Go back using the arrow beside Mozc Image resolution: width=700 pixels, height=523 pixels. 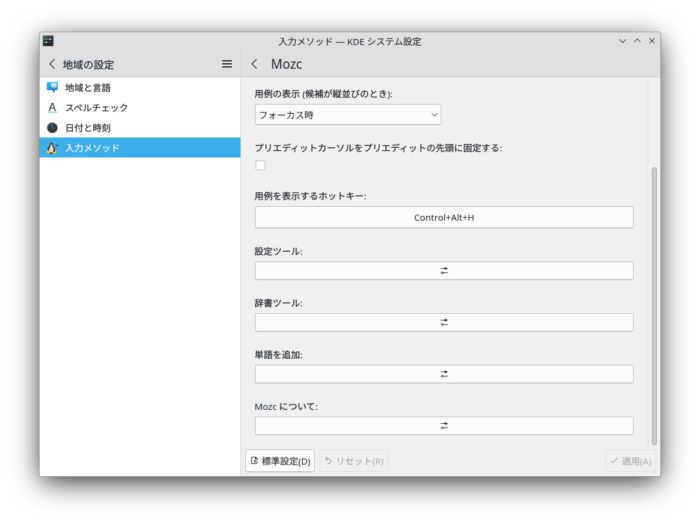coord(254,64)
